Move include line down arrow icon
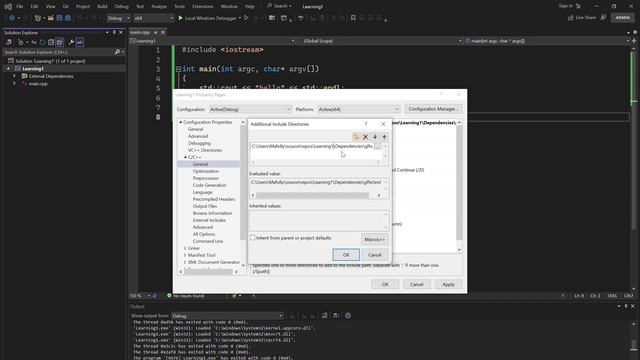 coord(375,137)
